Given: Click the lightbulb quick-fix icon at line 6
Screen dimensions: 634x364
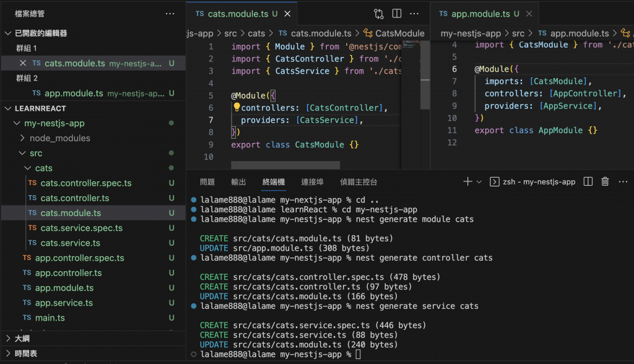Looking at the screenshot, I should pos(237,106).
